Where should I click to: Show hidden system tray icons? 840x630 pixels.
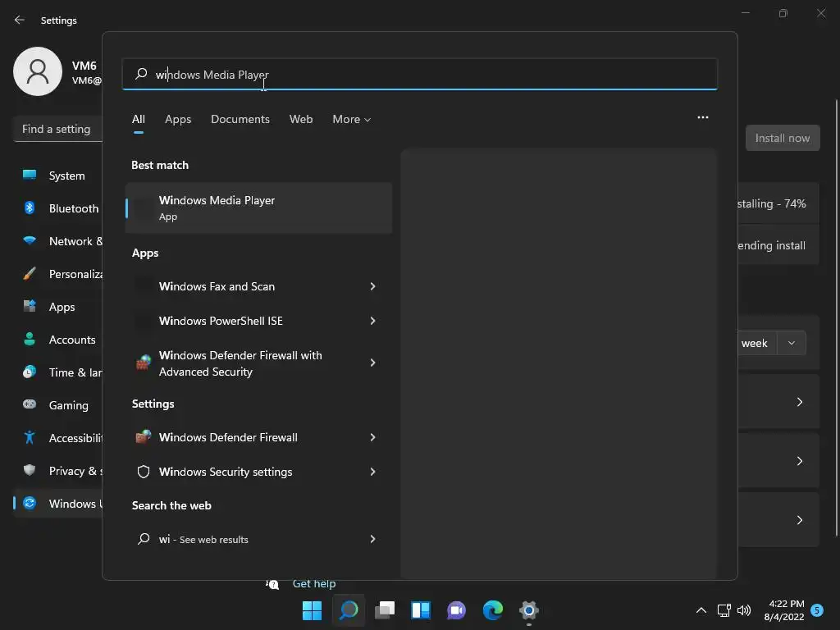(x=701, y=610)
